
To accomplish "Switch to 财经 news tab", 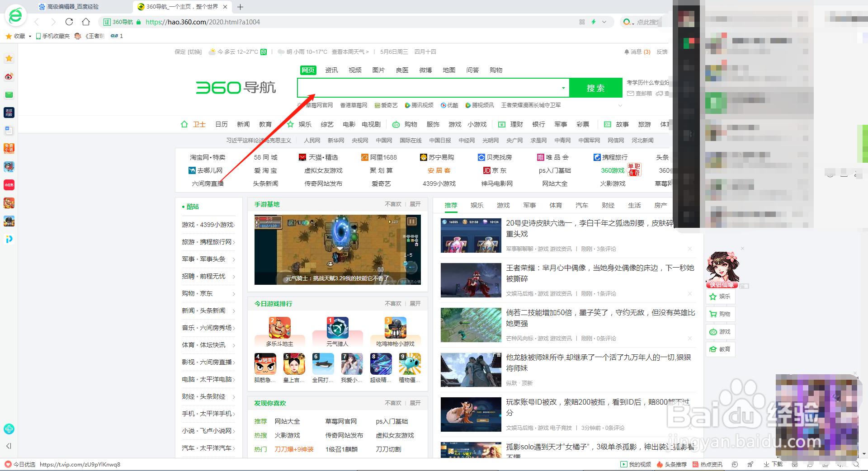I will pos(608,205).
